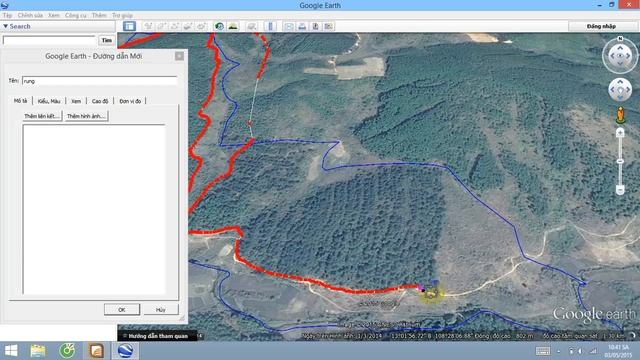Click look-right arrow on the eye joystick
Screen dimensions: 640x360
pyautogui.click(x=628, y=56)
